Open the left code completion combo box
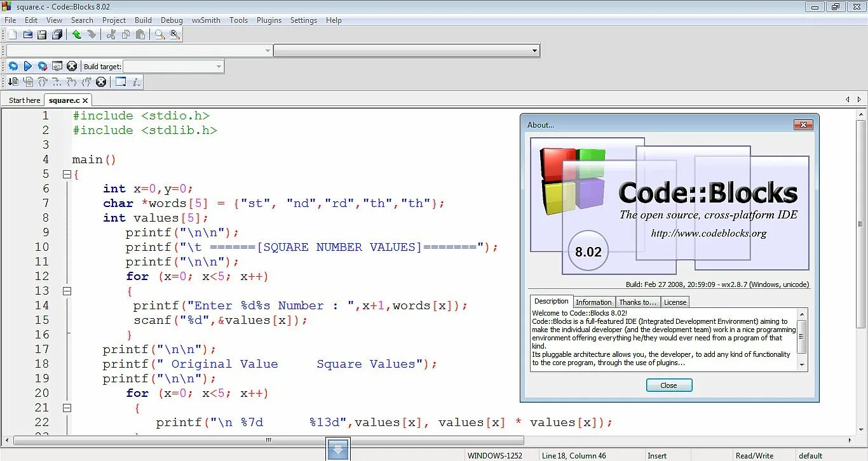 [x=139, y=50]
